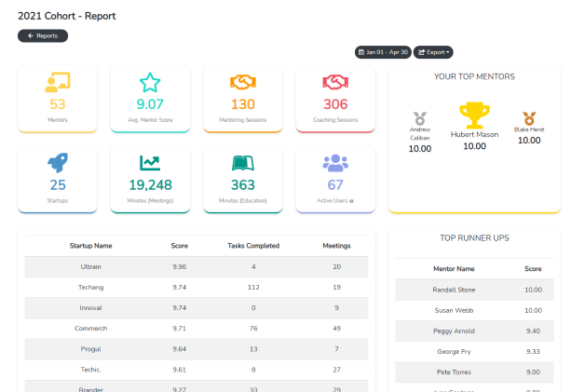Click the runner ups Score header

click(533, 268)
